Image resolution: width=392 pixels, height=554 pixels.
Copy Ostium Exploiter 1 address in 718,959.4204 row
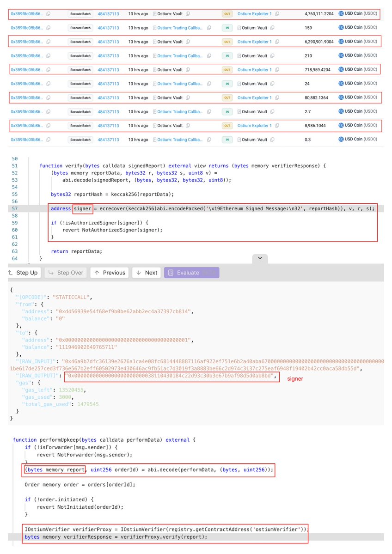pos(277,70)
